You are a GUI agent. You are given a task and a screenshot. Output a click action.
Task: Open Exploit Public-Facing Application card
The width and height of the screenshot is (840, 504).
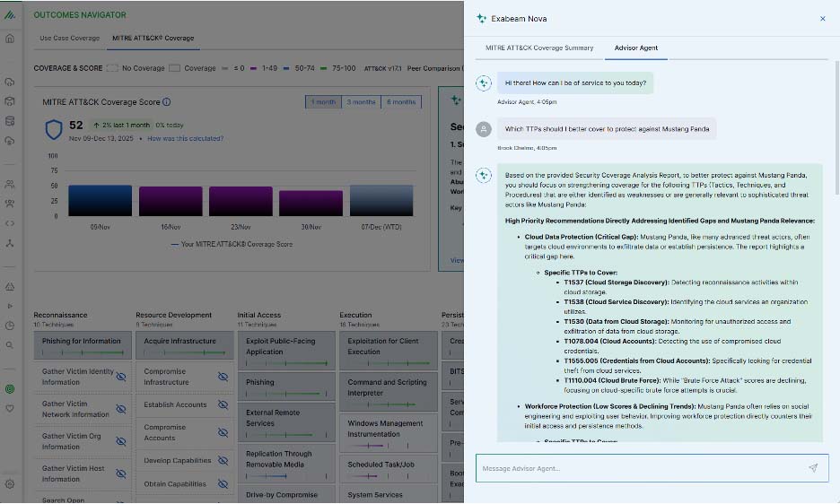coord(286,351)
